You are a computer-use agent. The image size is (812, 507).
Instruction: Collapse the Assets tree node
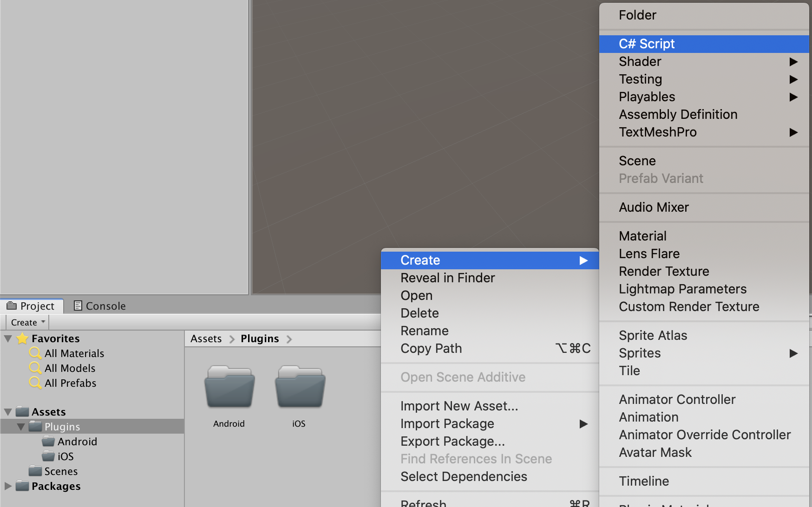[8, 412]
